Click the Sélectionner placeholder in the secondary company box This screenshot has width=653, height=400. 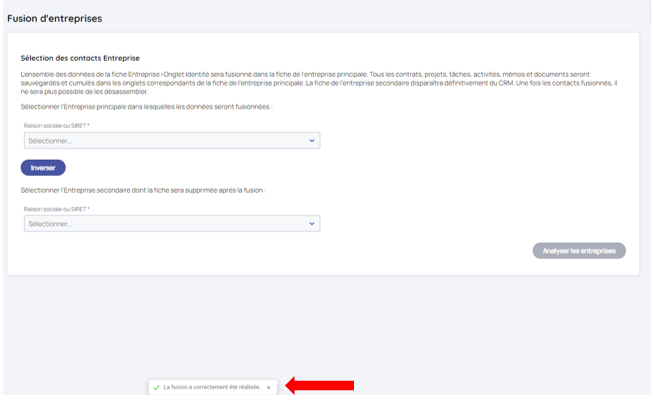coord(50,224)
